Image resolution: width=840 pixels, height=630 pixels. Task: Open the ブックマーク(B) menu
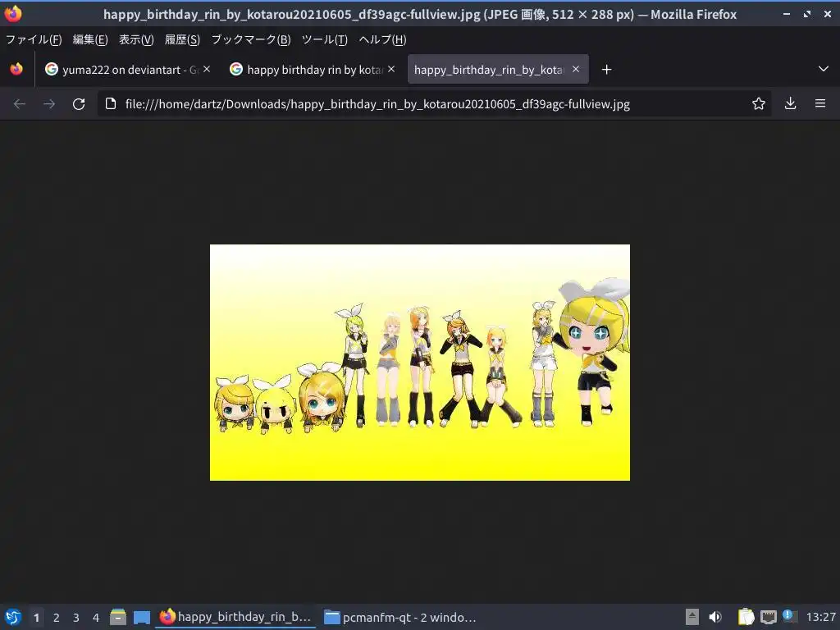click(251, 39)
